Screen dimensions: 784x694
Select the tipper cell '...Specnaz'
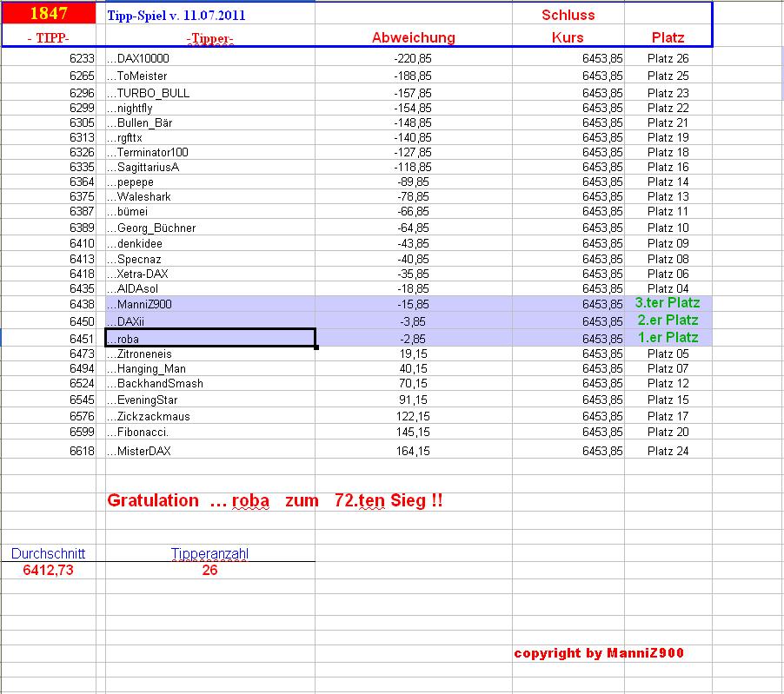pos(210,260)
